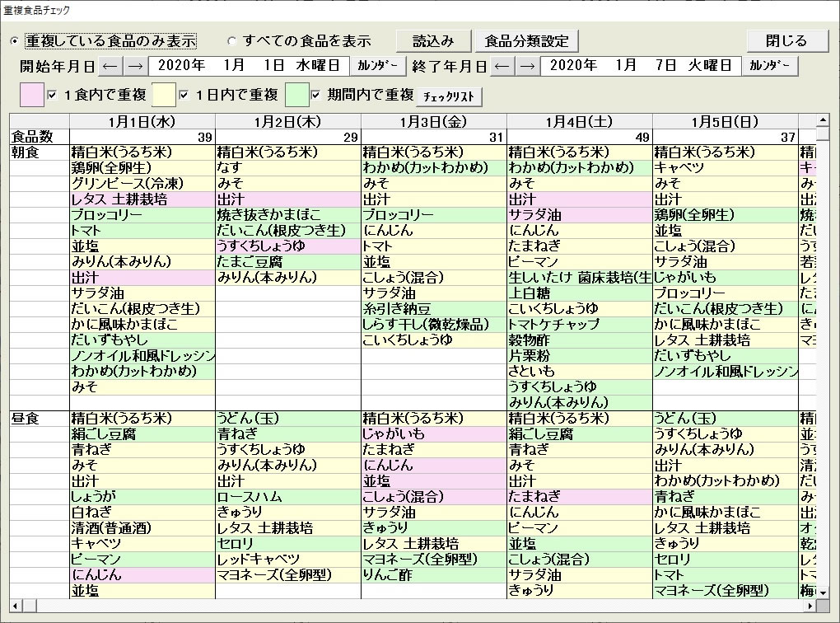Select サラダ油 in Jan 4 breakfast
This screenshot has width=840, height=623.
(580, 215)
